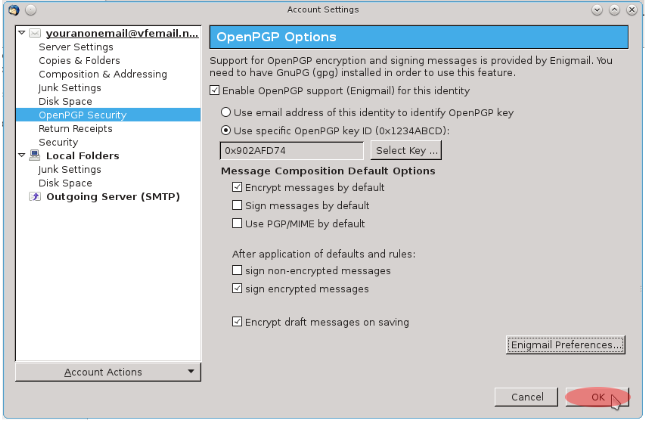Image resolution: width=645 pixels, height=421 pixels.
Task: Open the Account Actions dropdown
Action: pos(108,372)
